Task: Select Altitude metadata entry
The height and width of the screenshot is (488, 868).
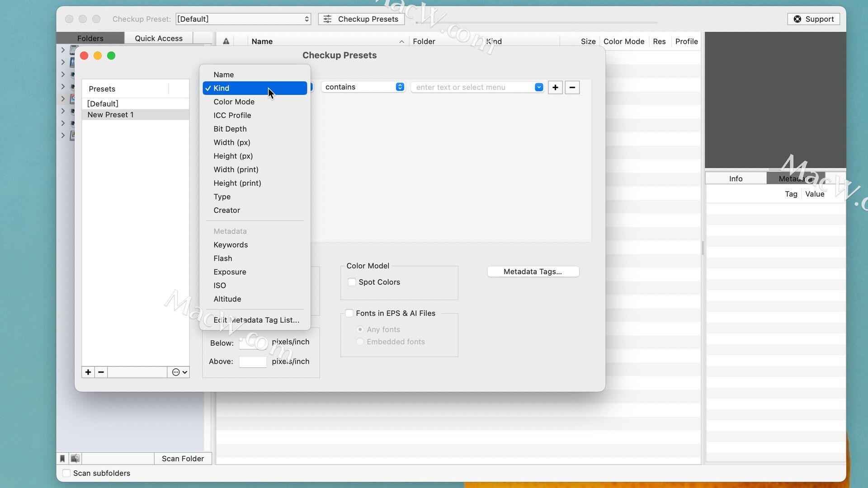Action: point(255,299)
